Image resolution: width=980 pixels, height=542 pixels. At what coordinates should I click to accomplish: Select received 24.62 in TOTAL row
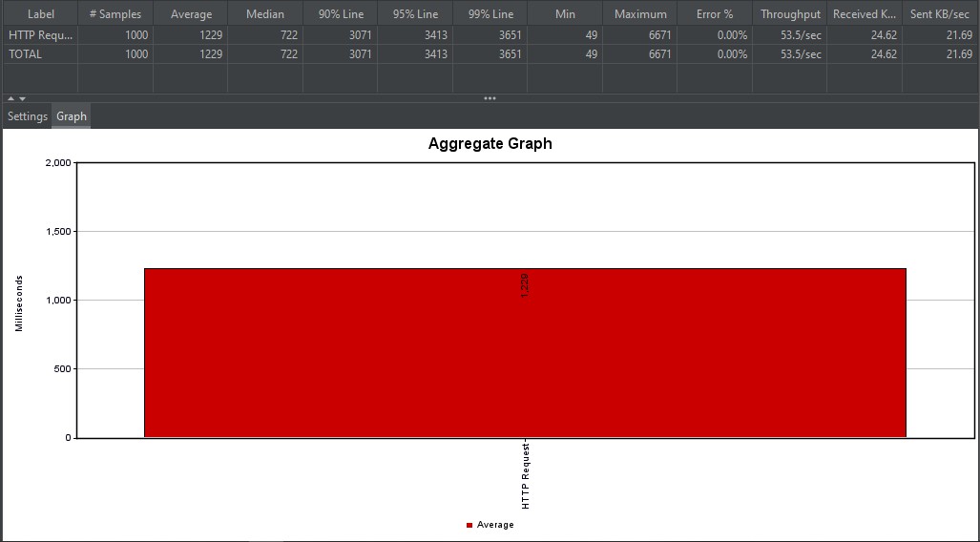tap(865, 54)
